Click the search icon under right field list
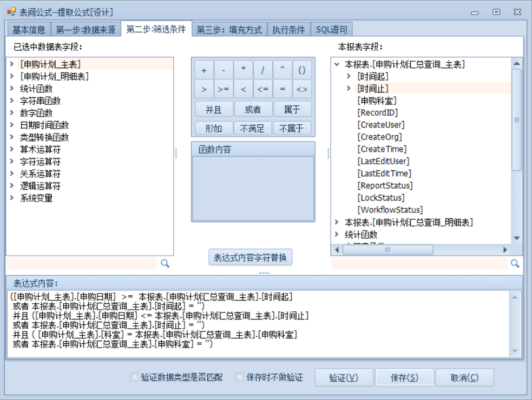 [515, 263]
